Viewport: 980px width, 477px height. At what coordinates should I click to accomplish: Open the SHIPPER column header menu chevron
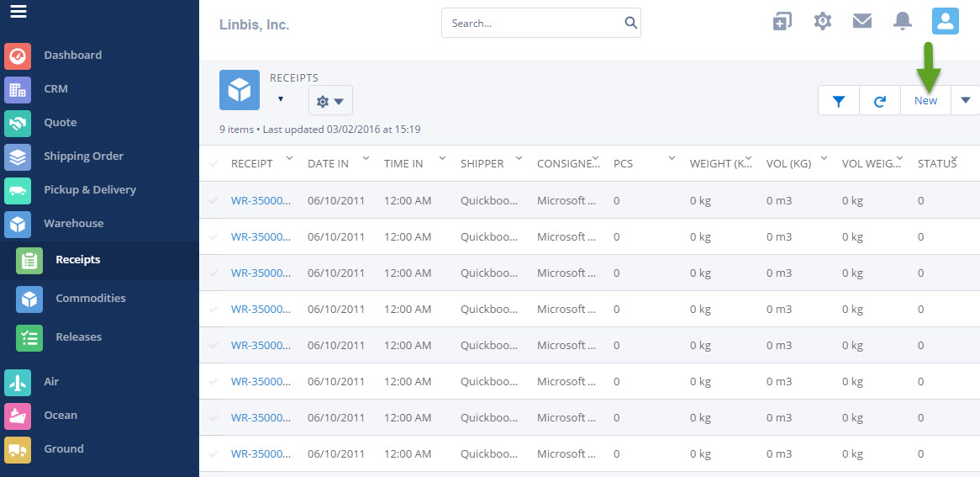pos(519,158)
